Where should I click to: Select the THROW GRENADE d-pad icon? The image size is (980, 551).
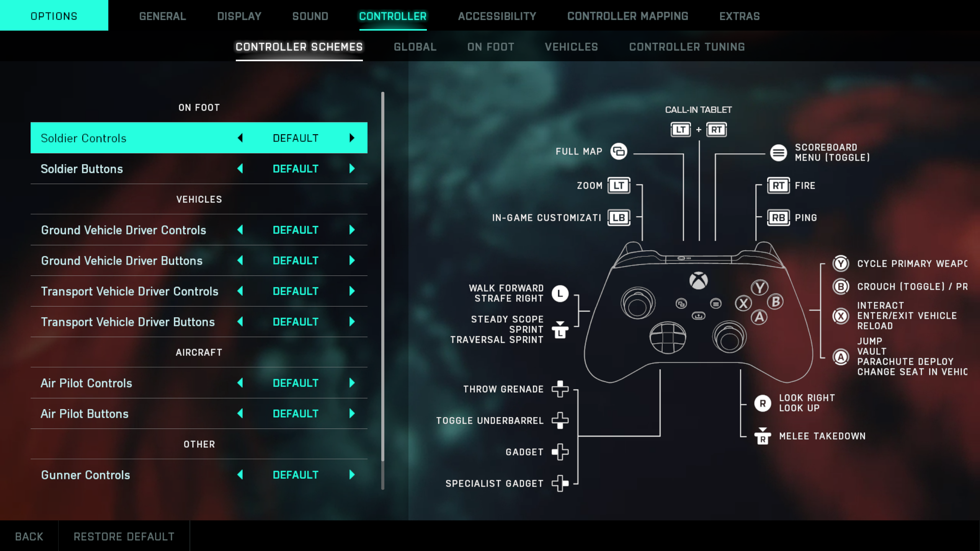coord(560,389)
